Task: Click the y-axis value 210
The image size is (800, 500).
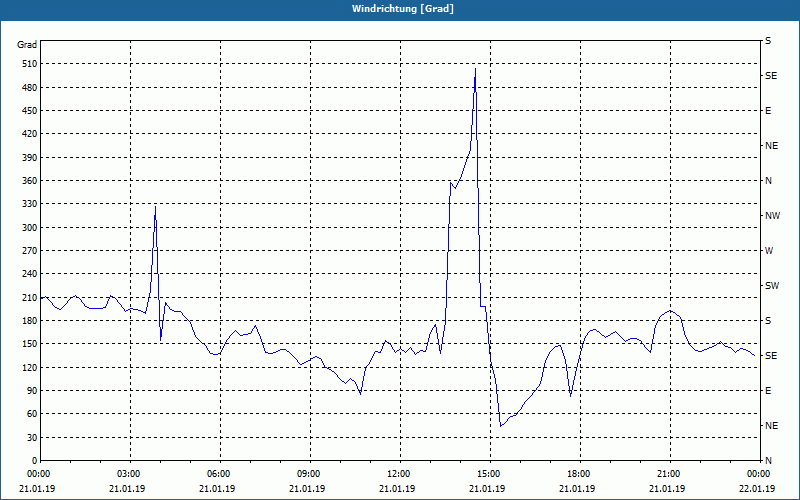Action: 30,297
